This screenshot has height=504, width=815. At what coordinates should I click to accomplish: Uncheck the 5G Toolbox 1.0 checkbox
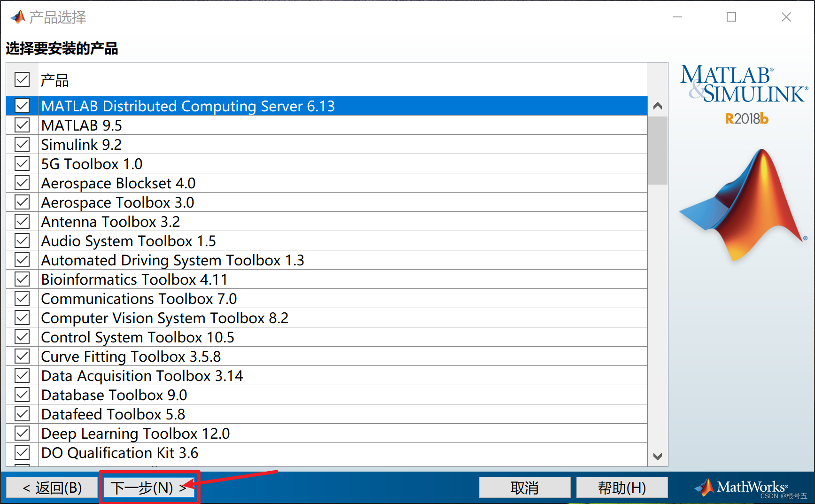(x=22, y=164)
